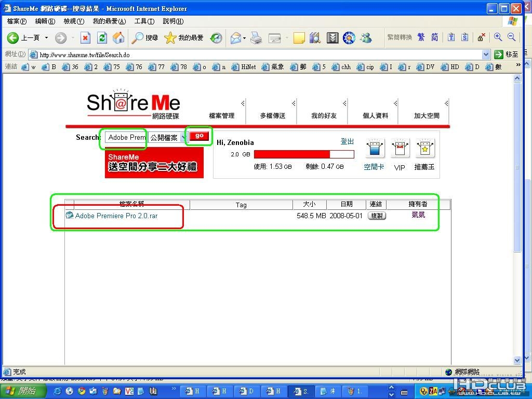Open the Messenger people icon
This screenshot has width=532, height=399.
click(366, 37)
